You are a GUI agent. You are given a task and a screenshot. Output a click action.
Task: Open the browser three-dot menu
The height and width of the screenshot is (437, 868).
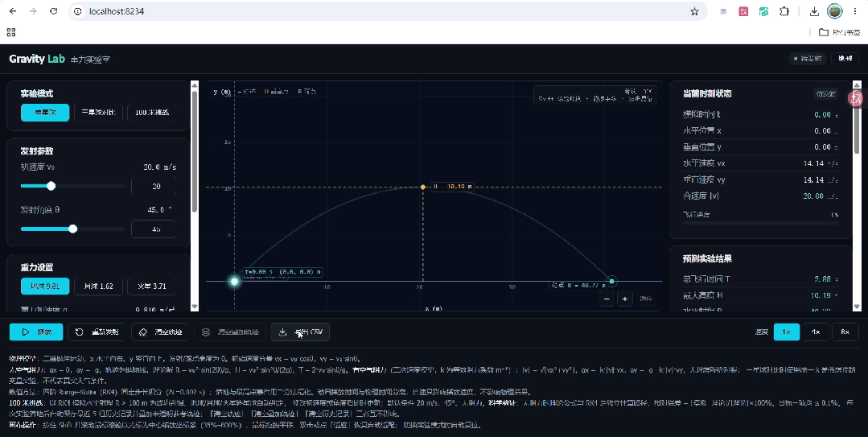coord(855,11)
